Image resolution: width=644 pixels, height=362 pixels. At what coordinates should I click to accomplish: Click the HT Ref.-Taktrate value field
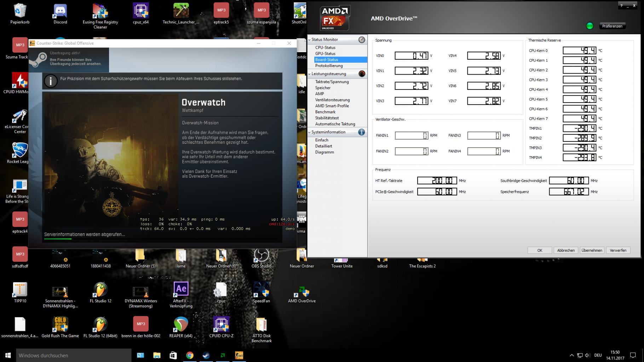(x=437, y=181)
